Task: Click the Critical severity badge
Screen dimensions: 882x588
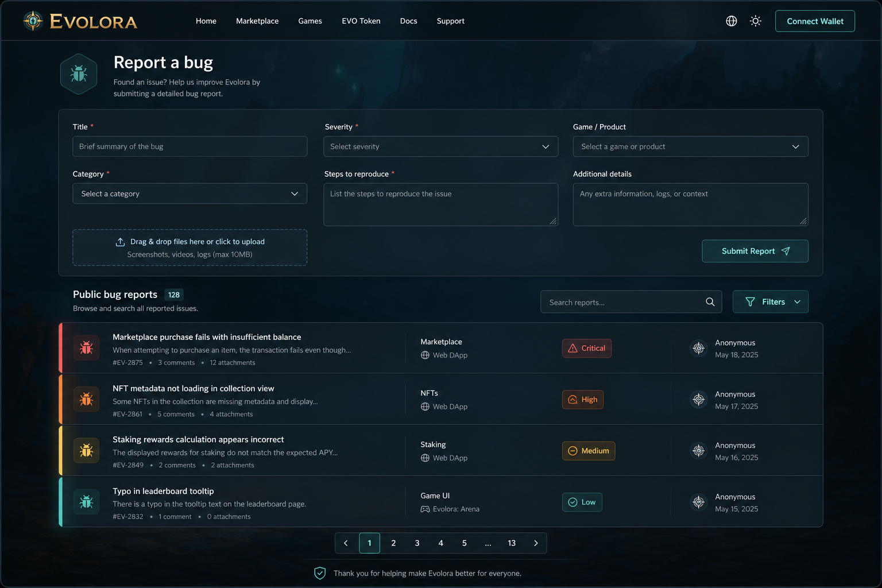Action: tap(587, 348)
